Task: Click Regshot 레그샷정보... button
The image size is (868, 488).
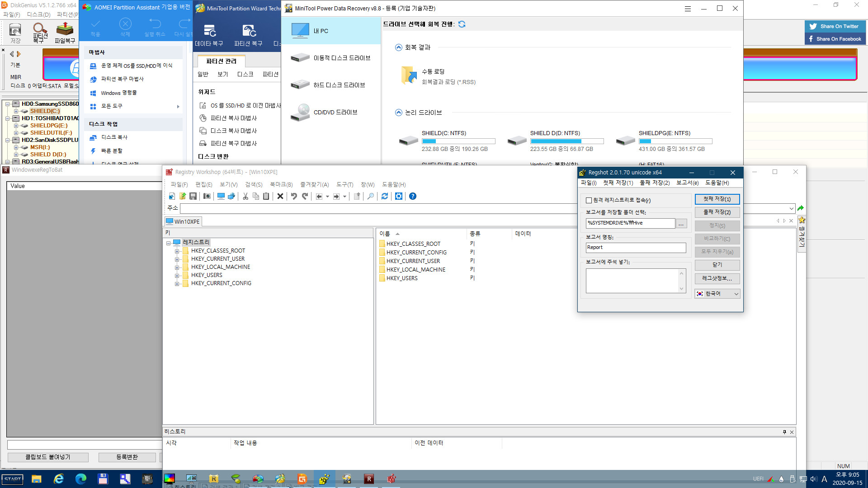Action: (x=717, y=278)
